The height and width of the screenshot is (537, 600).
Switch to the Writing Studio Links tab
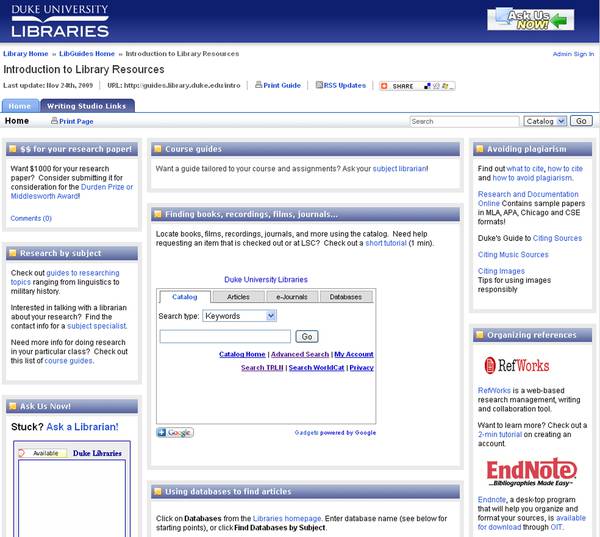coord(87,105)
